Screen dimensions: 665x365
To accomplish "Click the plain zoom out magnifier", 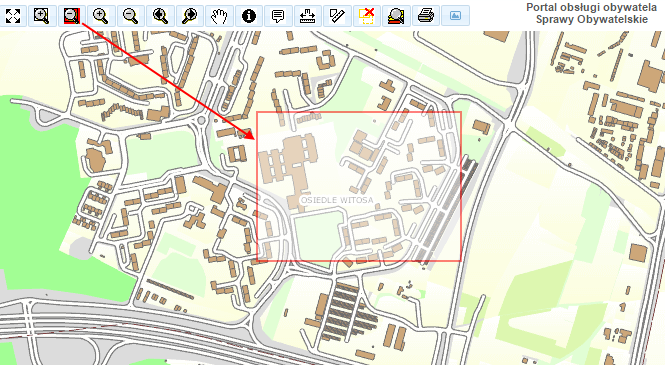I will [x=131, y=16].
